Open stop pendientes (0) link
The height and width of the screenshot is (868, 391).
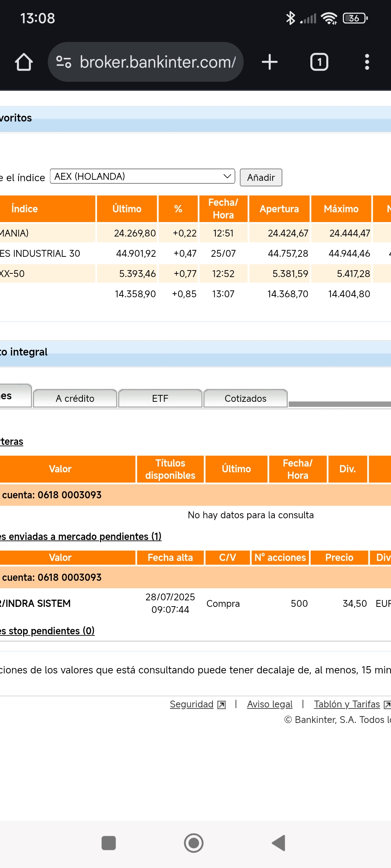tap(47, 631)
